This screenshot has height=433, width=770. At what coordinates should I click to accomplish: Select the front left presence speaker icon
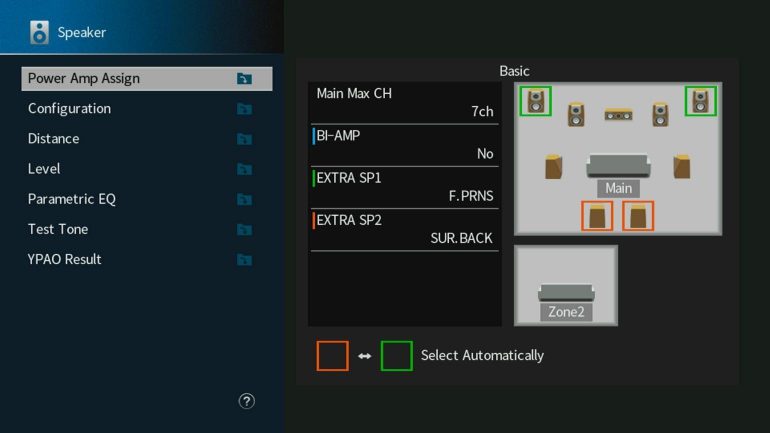tap(536, 101)
